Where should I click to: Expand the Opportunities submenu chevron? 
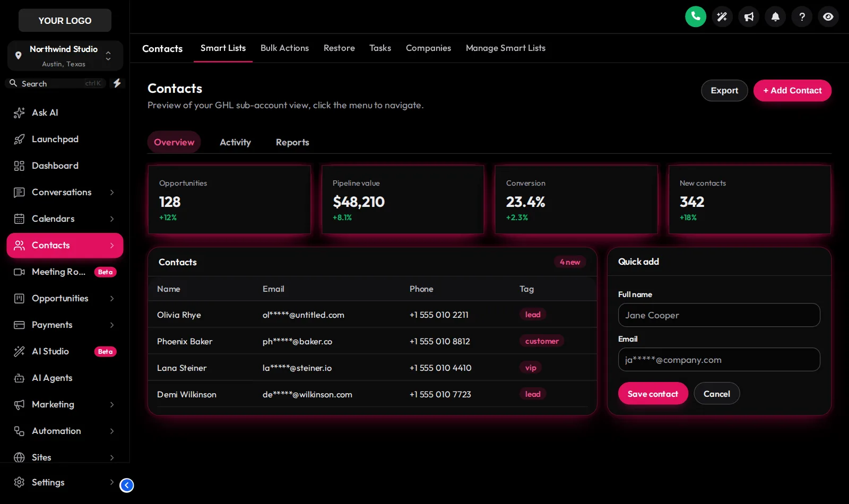pos(112,298)
